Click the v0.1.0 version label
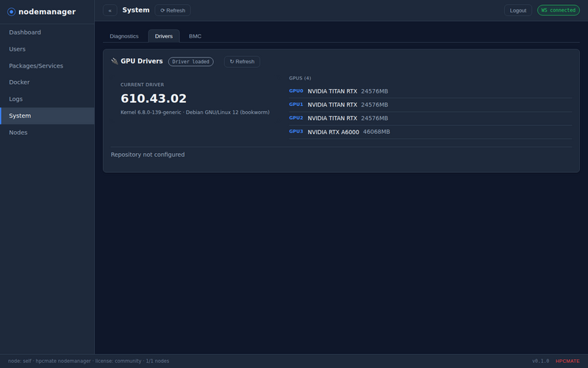The image size is (588, 368). pos(540,361)
